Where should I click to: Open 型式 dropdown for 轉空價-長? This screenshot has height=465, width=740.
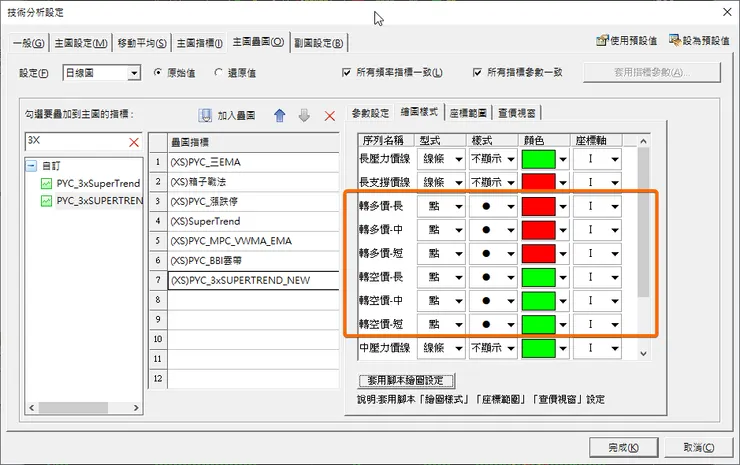tap(458, 277)
